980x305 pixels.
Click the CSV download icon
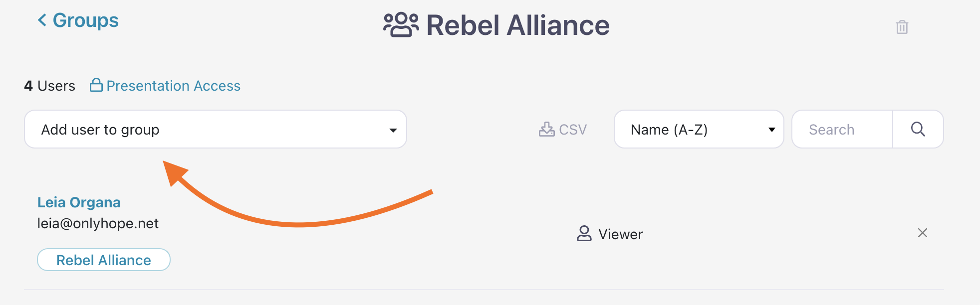click(546, 130)
